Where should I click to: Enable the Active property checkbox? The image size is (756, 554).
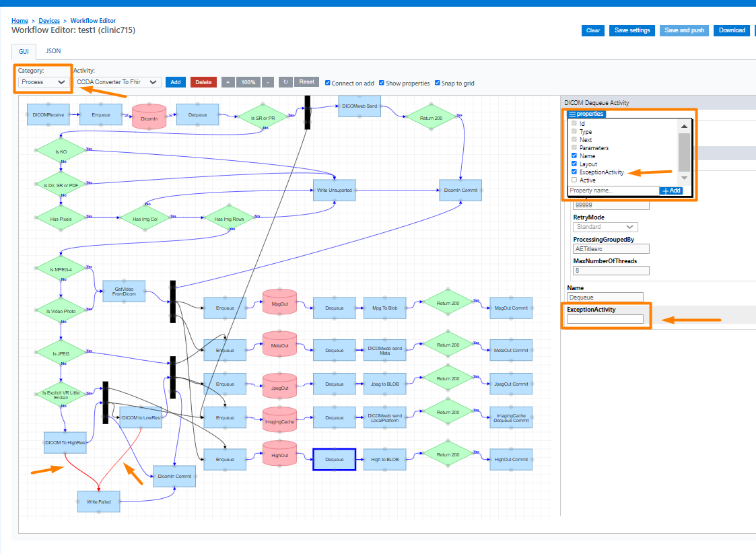click(x=574, y=180)
